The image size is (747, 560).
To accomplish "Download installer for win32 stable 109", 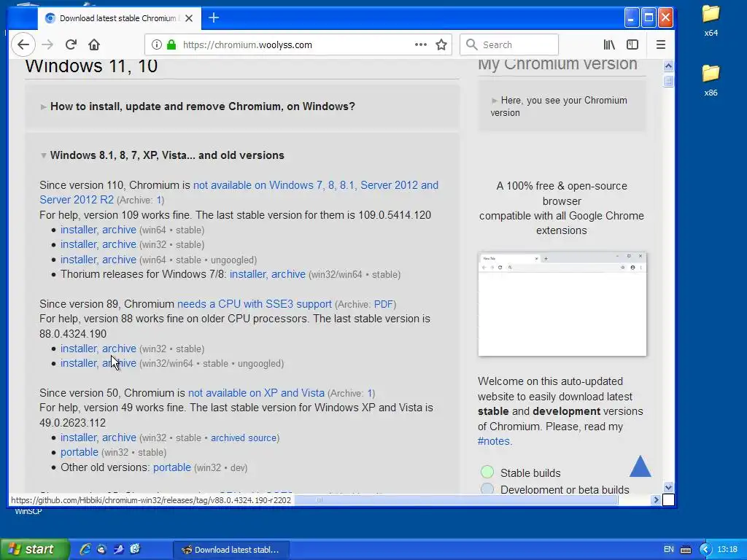I will 79,244.
